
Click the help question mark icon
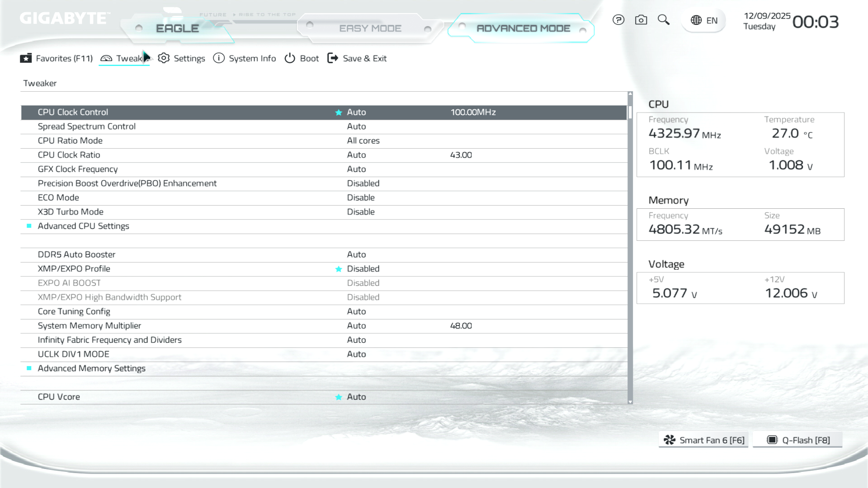(618, 20)
